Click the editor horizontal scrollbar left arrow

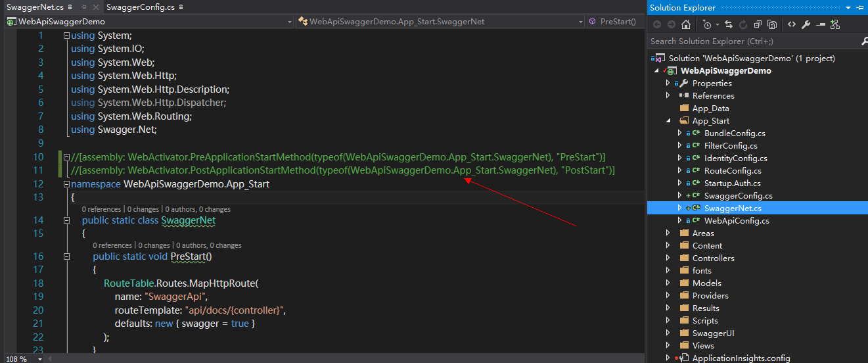[x=51, y=359]
